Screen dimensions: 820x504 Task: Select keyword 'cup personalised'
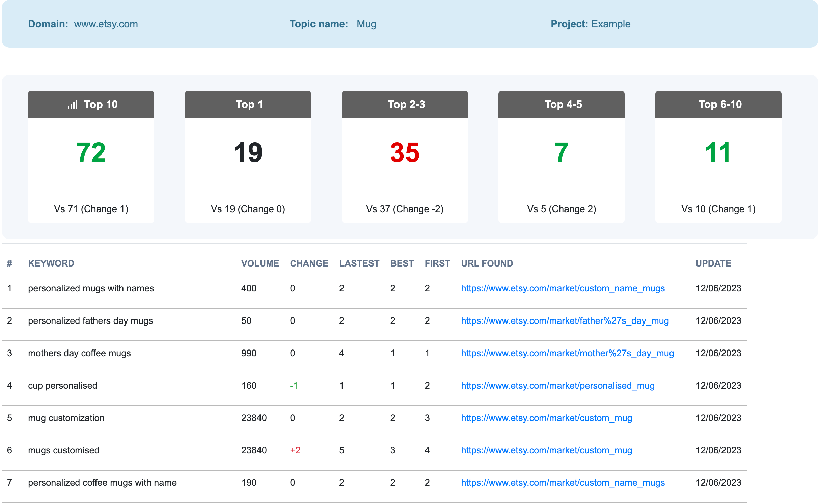point(63,386)
